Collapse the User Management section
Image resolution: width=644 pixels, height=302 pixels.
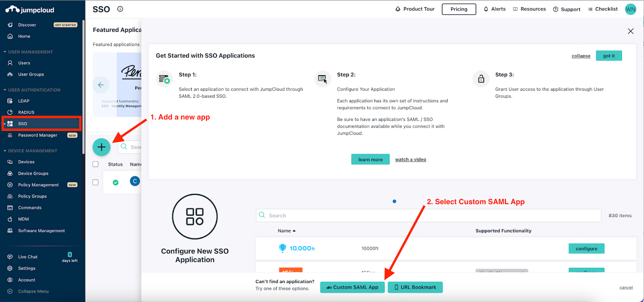coord(28,52)
